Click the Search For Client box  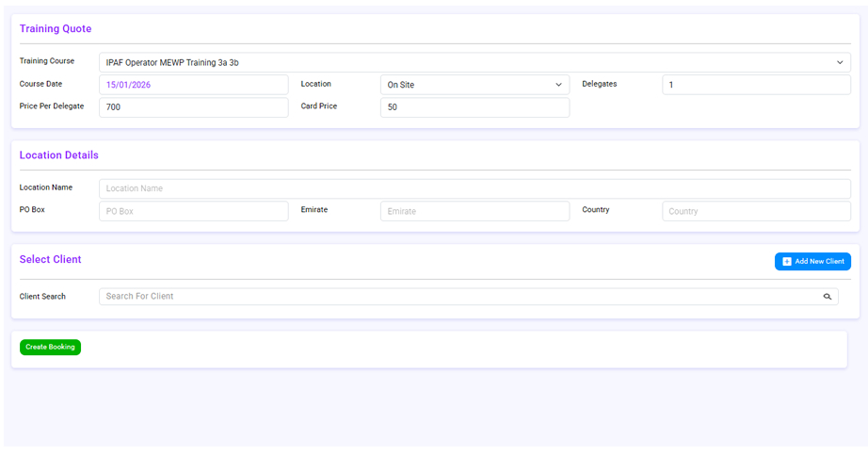[461, 297]
